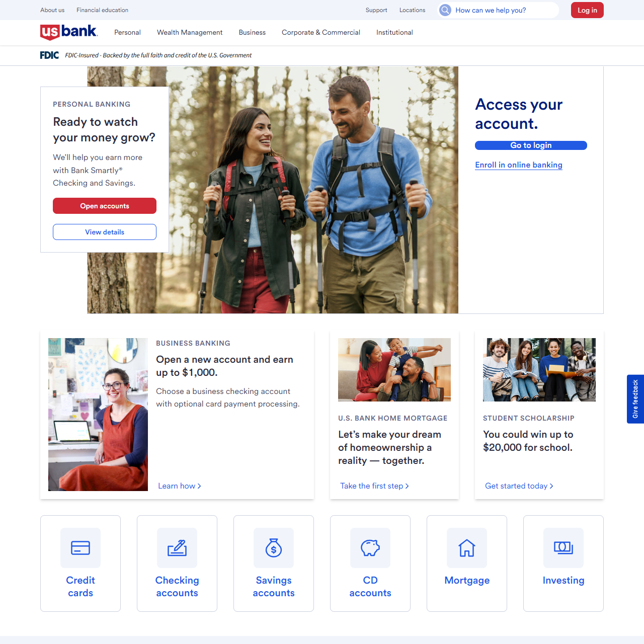Open the Investing cash icon tile
This screenshot has width=644, height=644.
(563, 548)
